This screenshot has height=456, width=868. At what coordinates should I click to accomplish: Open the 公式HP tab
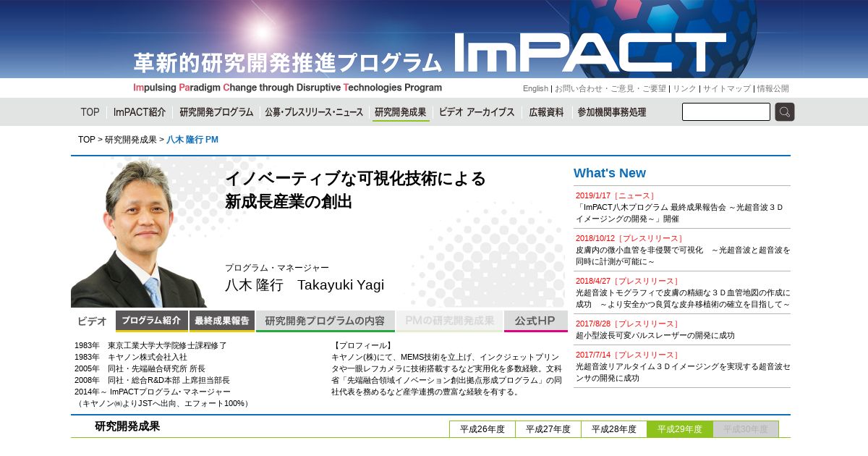click(536, 321)
